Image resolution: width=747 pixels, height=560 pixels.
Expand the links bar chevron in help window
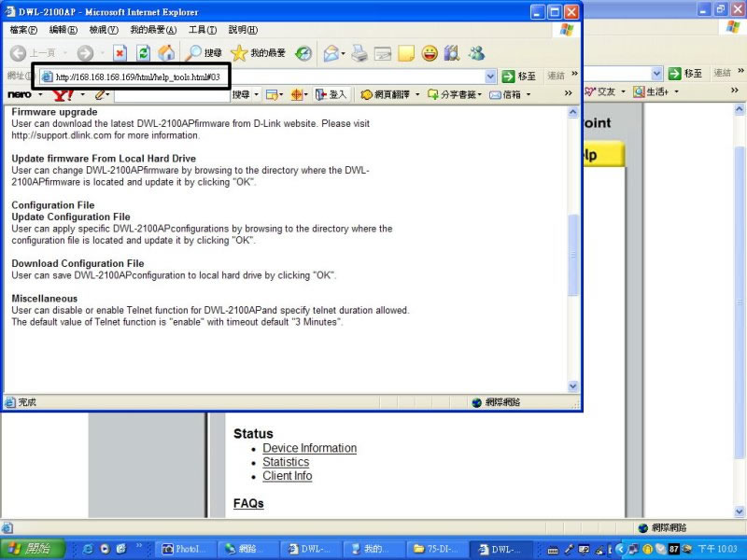click(x=574, y=74)
